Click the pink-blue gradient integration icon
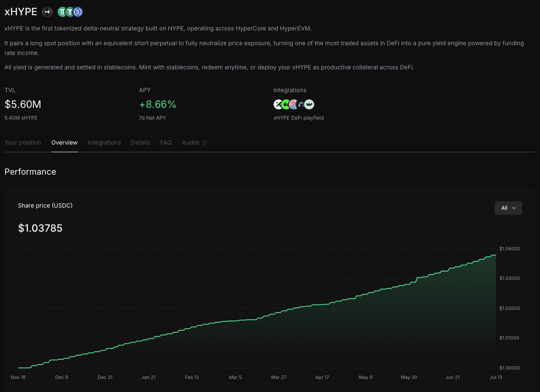This screenshot has width=540, height=392. [x=293, y=104]
